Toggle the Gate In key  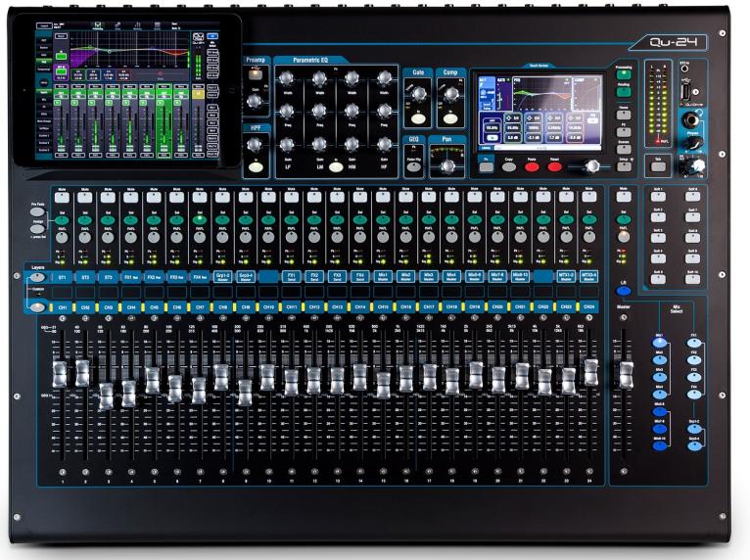pyautogui.click(x=417, y=118)
